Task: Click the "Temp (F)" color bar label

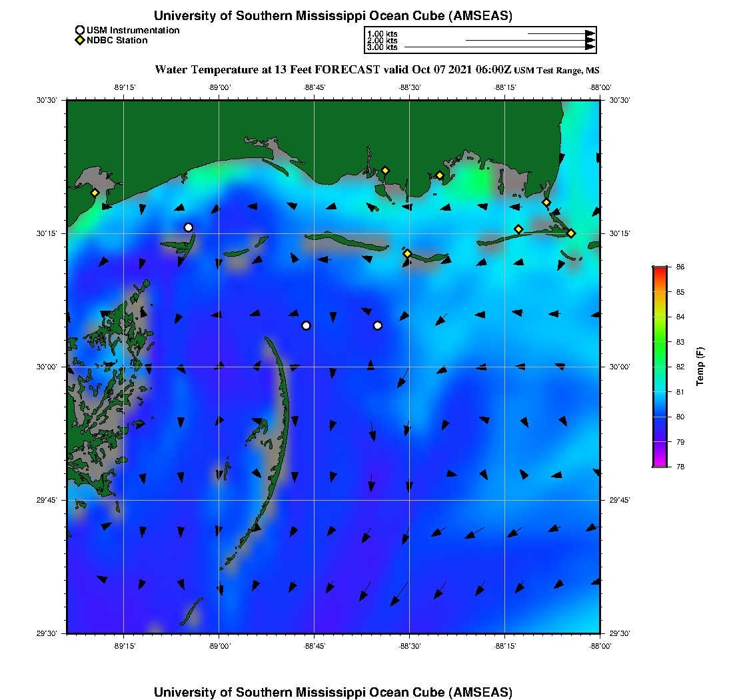Action: pos(700,367)
